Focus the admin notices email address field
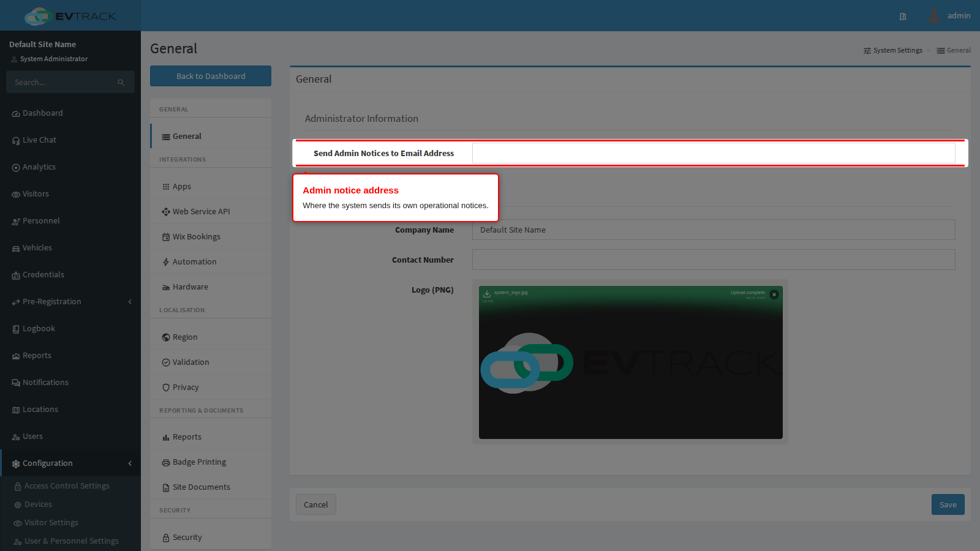Viewport: 980px width, 551px height. 714,153
